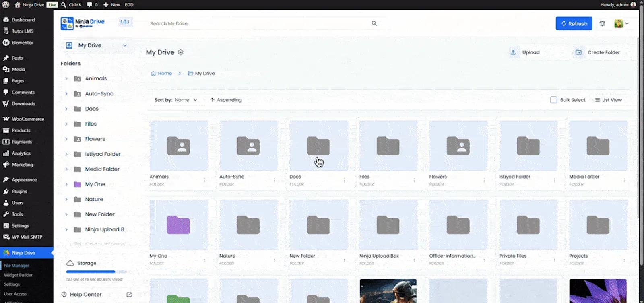Switch to List View
The image size is (644, 303).
pos(608,100)
